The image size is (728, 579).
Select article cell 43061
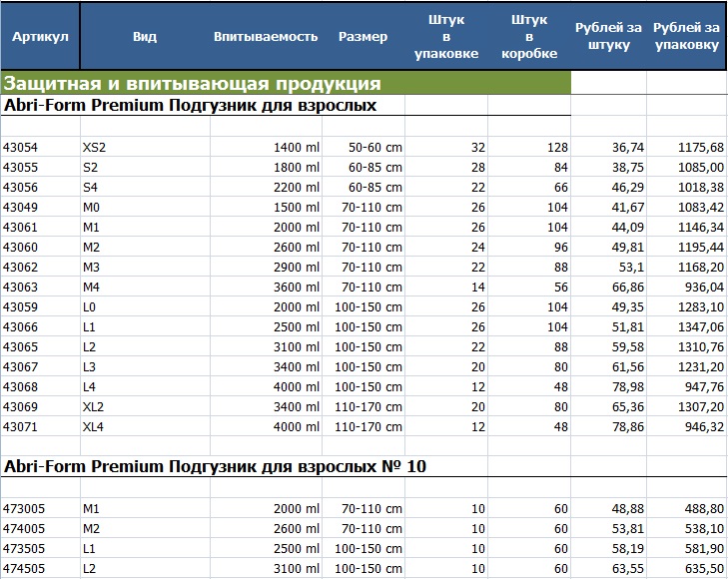(x=40, y=227)
